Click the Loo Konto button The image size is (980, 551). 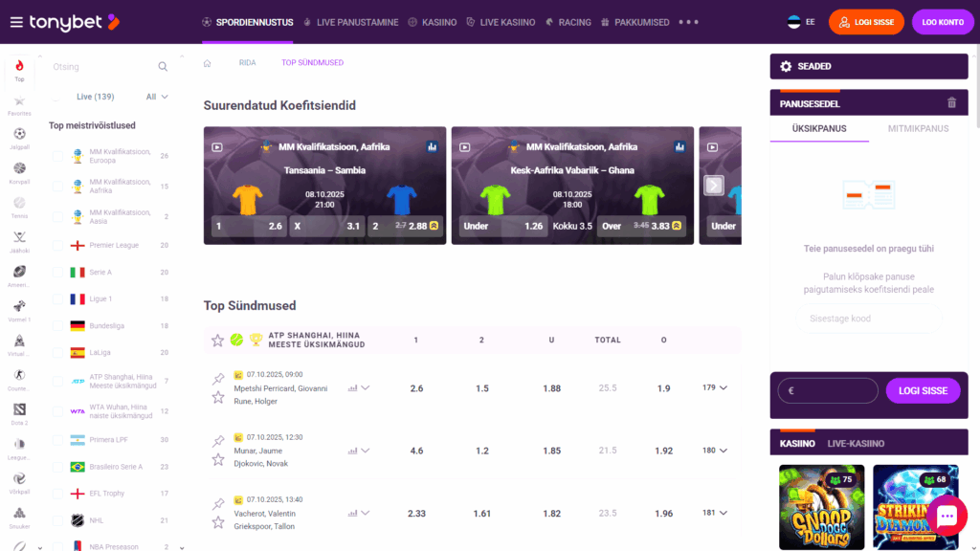(943, 21)
